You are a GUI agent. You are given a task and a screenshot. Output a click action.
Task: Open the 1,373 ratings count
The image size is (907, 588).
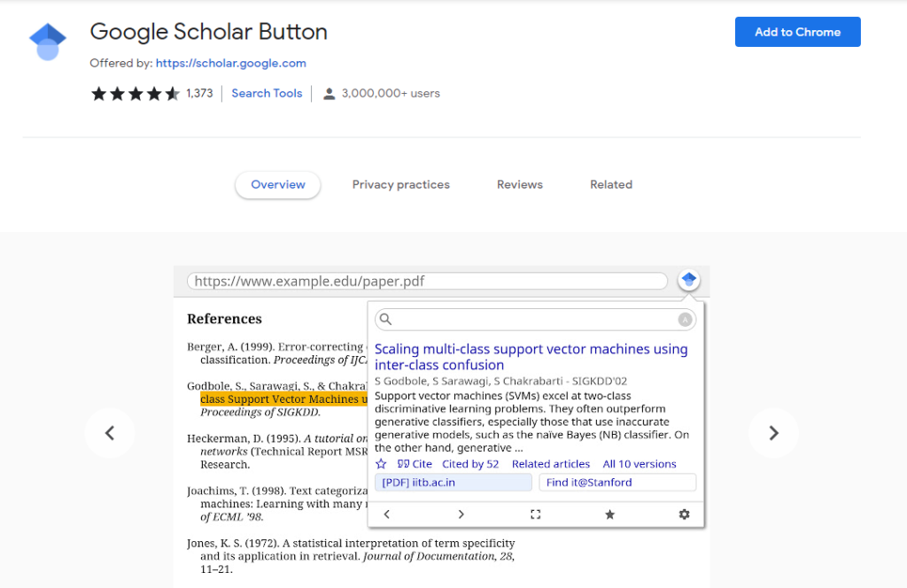[199, 93]
